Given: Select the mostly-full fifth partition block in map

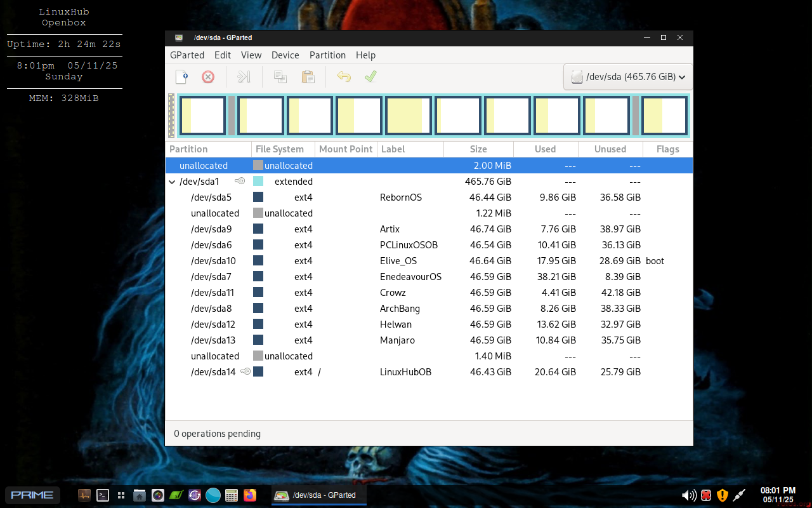Looking at the screenshot, I should (x=409, y=116).
